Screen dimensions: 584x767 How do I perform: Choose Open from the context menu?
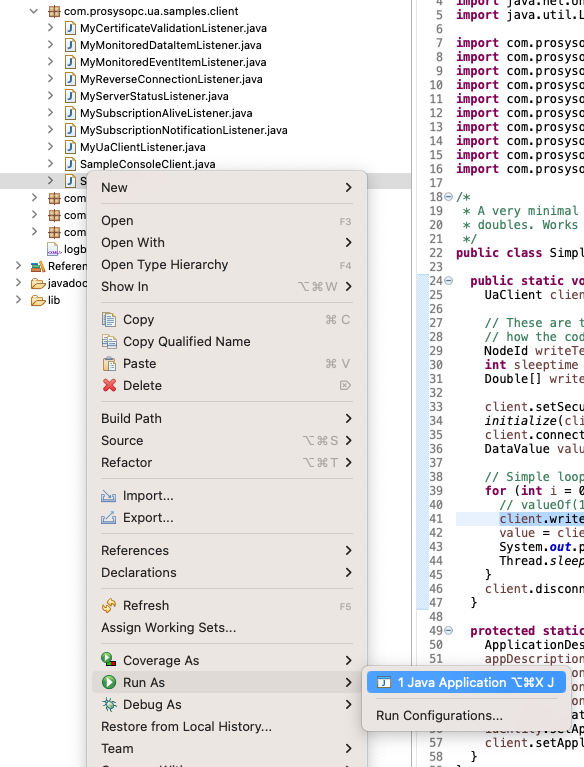pyautogui.click(x=227, y=221)
